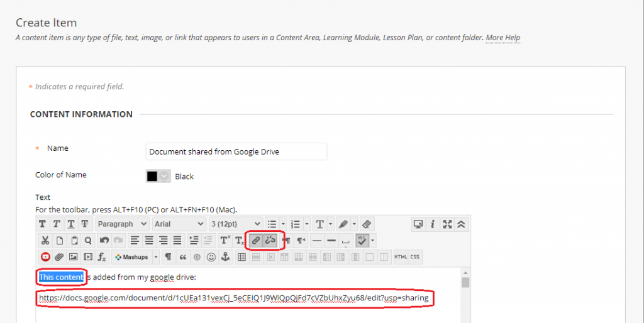
Task: Open the CSS editor
Action: coord(415,257)
